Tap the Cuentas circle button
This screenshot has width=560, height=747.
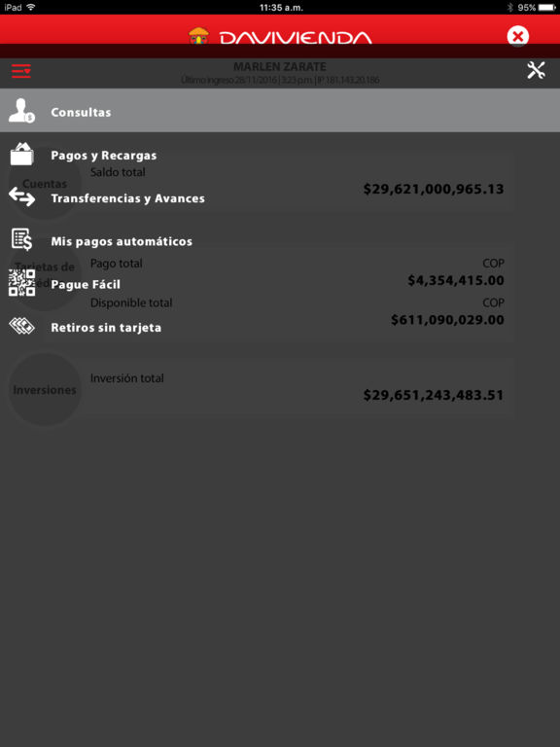tap(45, 184)
